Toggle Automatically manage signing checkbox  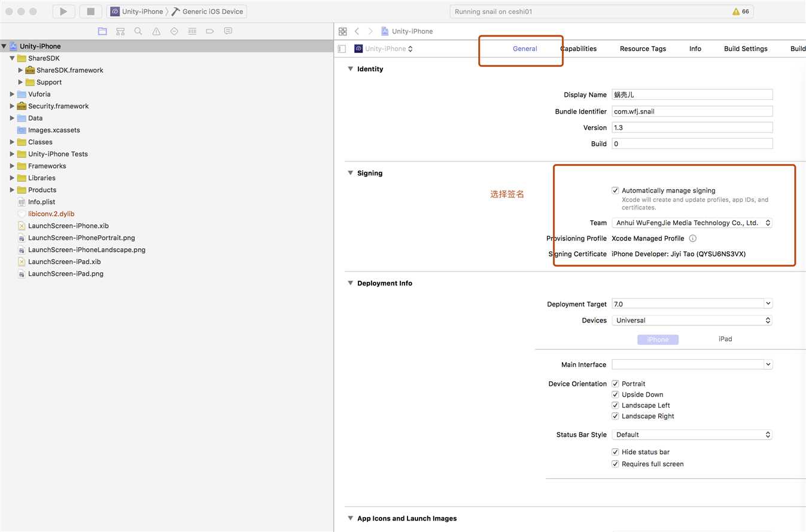coord(615,190)
